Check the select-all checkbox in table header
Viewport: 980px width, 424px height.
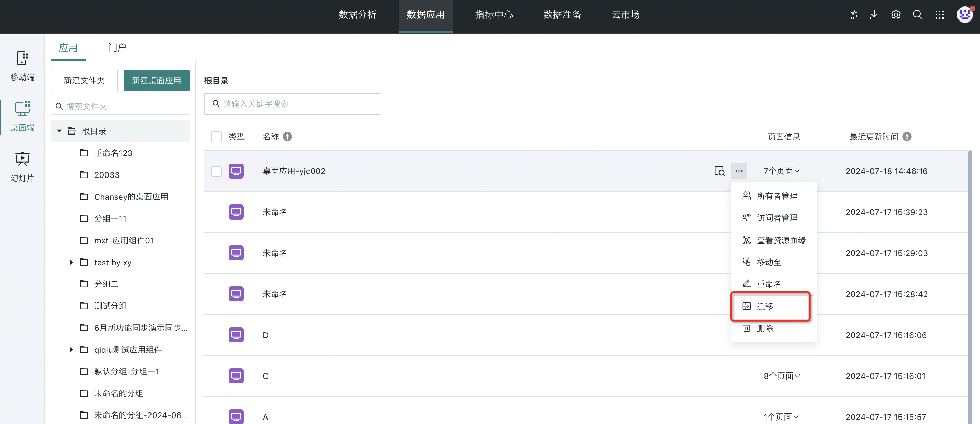[x=216, y=137]
